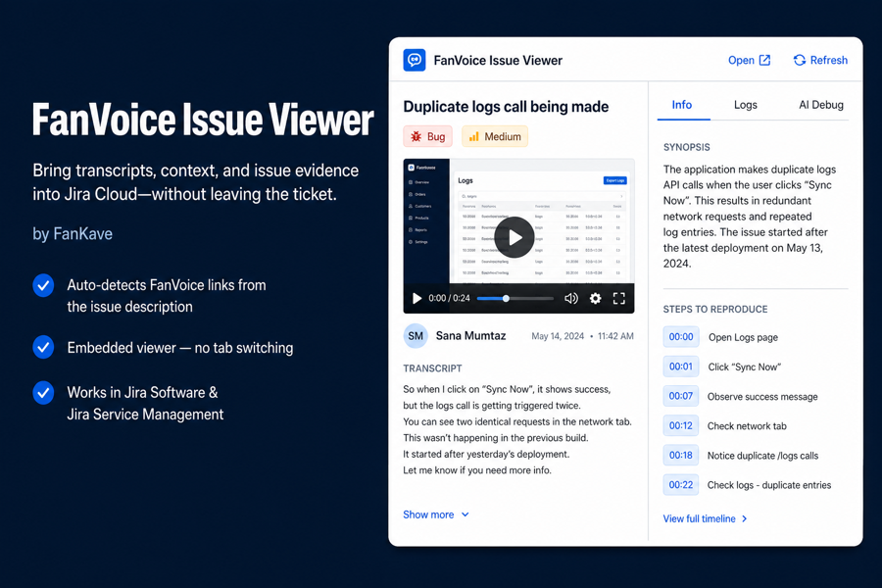Click the 'Observe success message' step text

762,397
